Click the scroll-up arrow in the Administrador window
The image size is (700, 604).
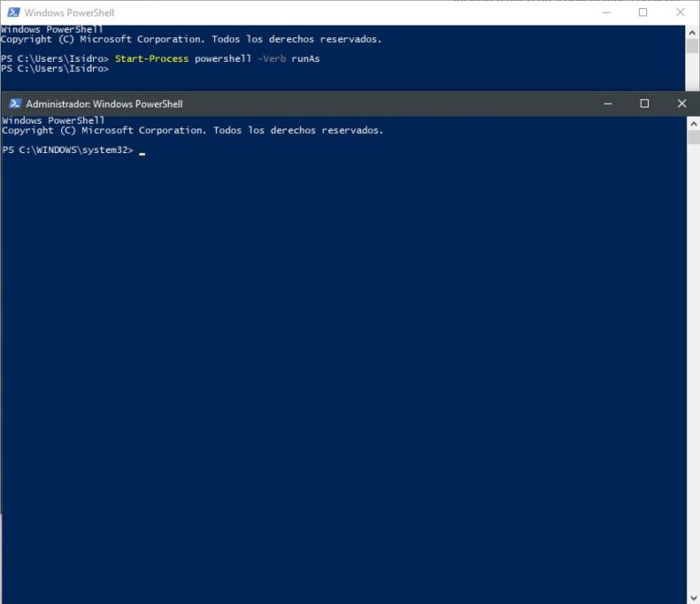point(694,123)
